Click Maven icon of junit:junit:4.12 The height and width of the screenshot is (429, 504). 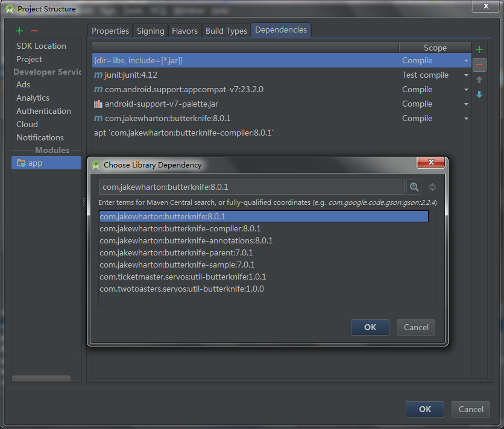[98, 75]
